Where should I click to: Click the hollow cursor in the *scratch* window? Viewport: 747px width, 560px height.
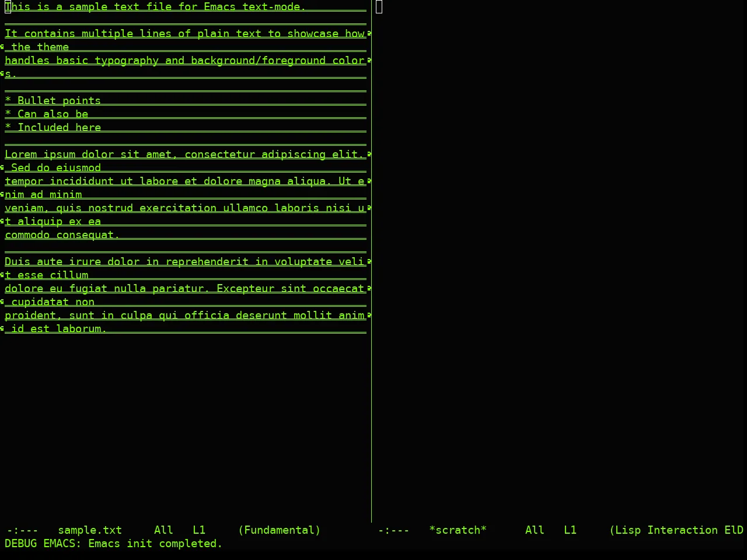(x=379, y=7)
